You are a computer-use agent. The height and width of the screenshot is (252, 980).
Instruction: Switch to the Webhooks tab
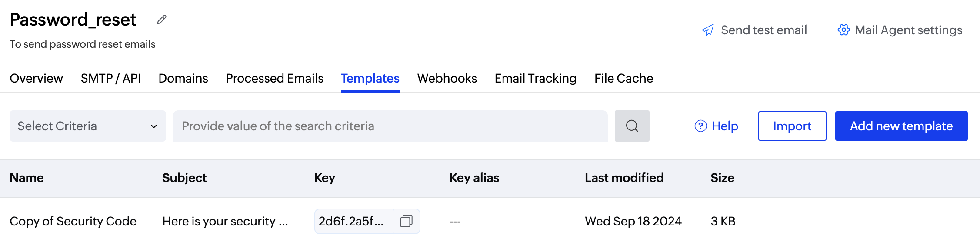click(x=447, y=78)
